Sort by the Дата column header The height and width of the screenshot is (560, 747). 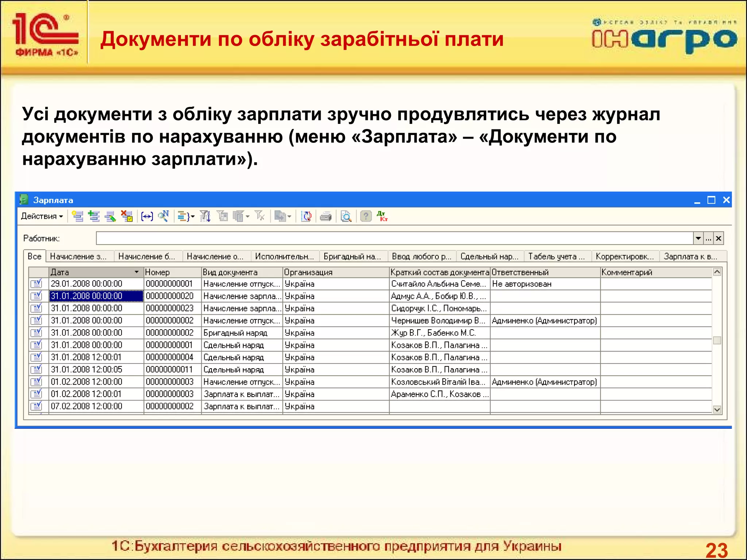(x=96, y=272)
